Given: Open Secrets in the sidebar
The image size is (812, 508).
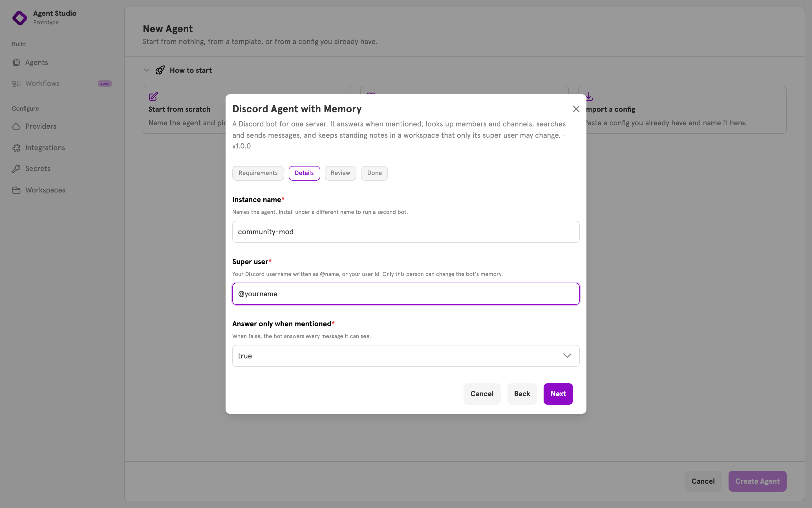Looking at the screenshot, I should 38,169.
